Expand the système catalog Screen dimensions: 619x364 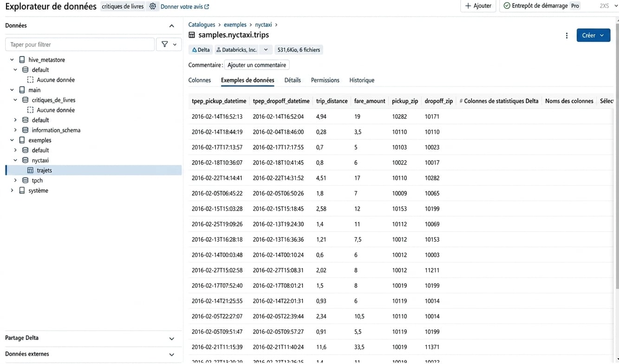click(x=12, y=191)
